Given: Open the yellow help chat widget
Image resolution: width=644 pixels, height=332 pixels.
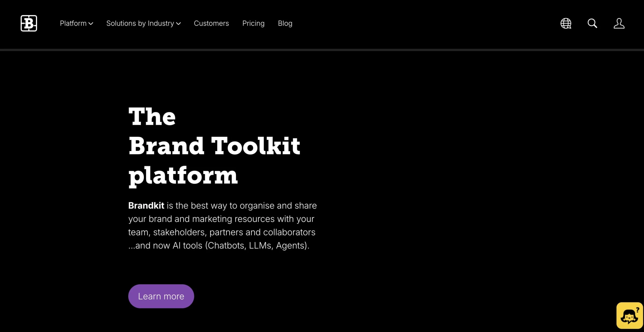Looking at the screenshot, I should point(630,316).
